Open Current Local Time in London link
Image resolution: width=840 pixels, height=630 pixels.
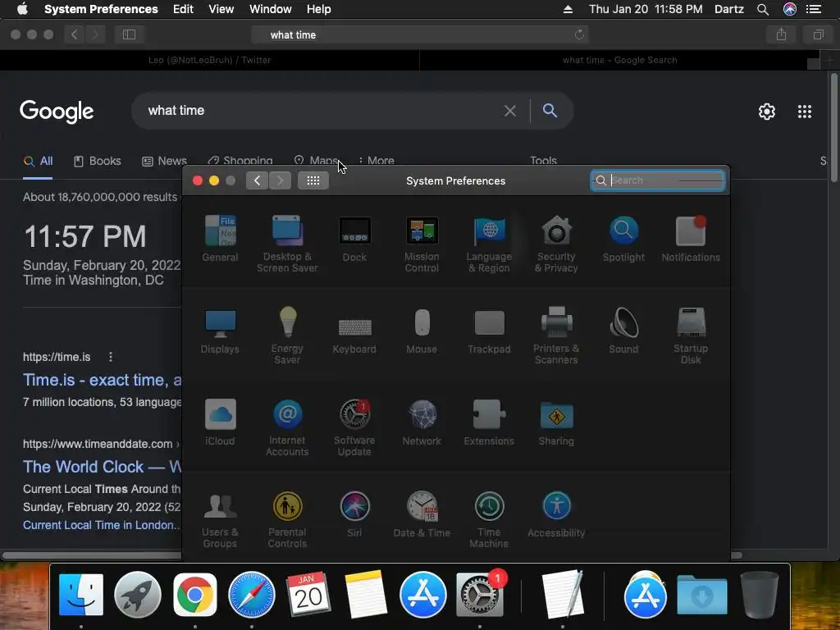click(101, 525)
